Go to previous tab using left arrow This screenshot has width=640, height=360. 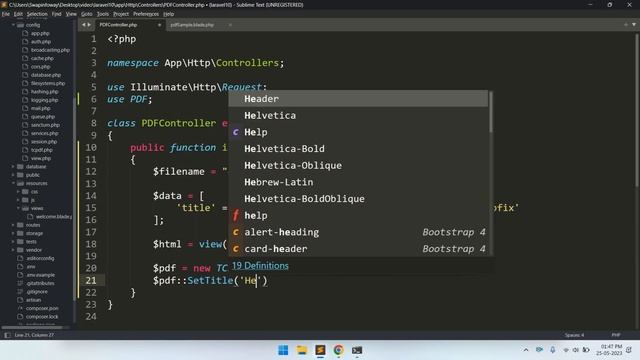click(x=84, y=25)
